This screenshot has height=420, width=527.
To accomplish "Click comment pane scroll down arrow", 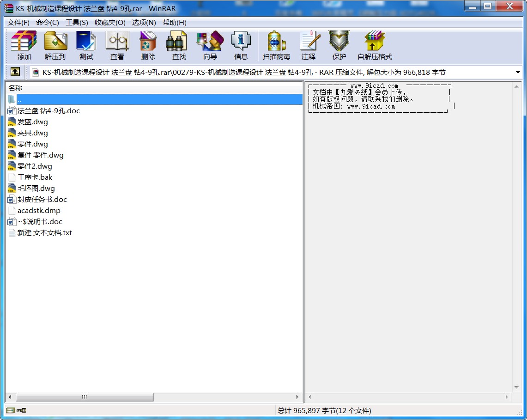I will point(516,387).
